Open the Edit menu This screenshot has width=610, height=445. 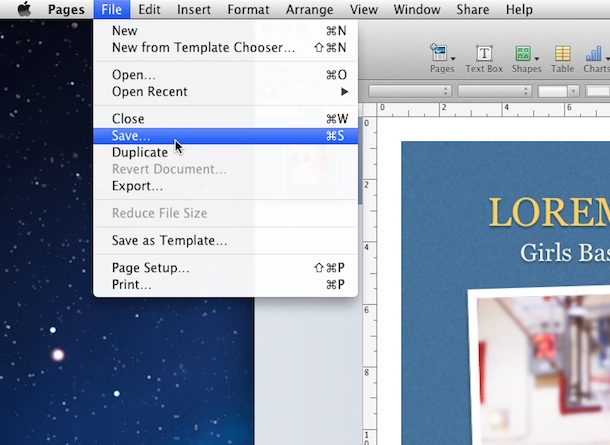tap(149, 9)
